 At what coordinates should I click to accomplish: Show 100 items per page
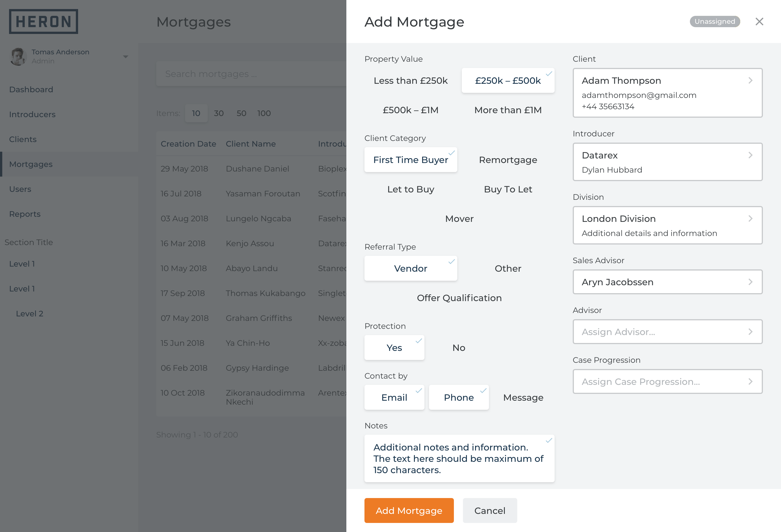264,113
